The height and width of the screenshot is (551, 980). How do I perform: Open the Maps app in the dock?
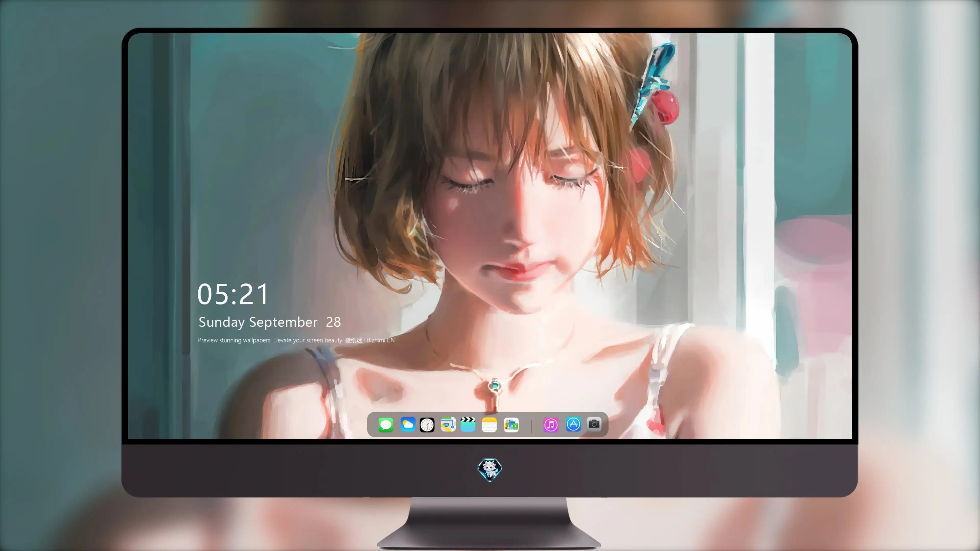[448, 424]
